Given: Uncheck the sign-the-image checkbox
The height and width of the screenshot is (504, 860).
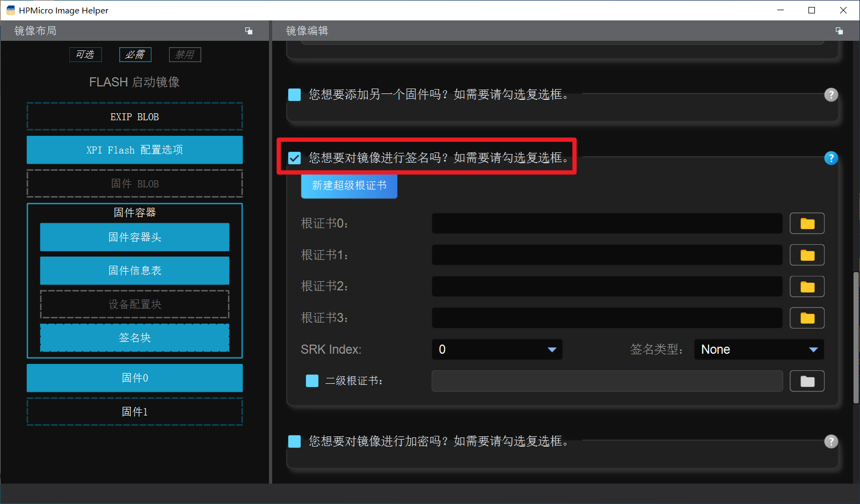Looking at the screenshot, I should click(x=294, y=158).
